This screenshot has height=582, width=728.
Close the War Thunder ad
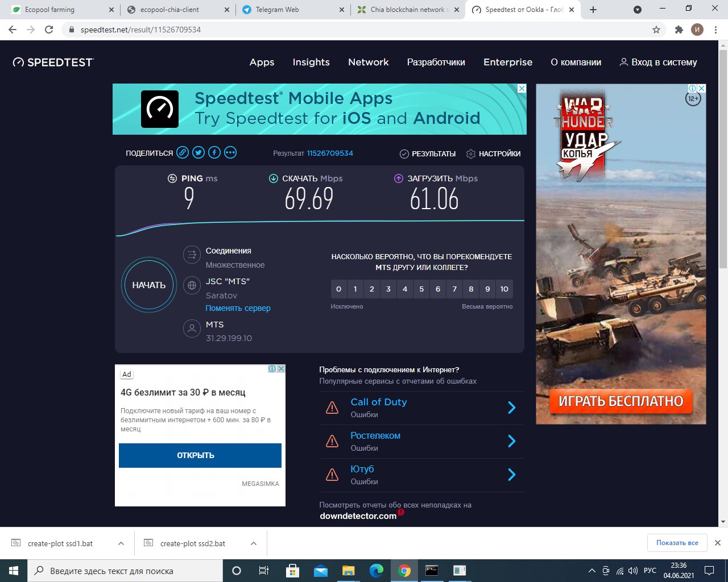(x=702, y=88)
